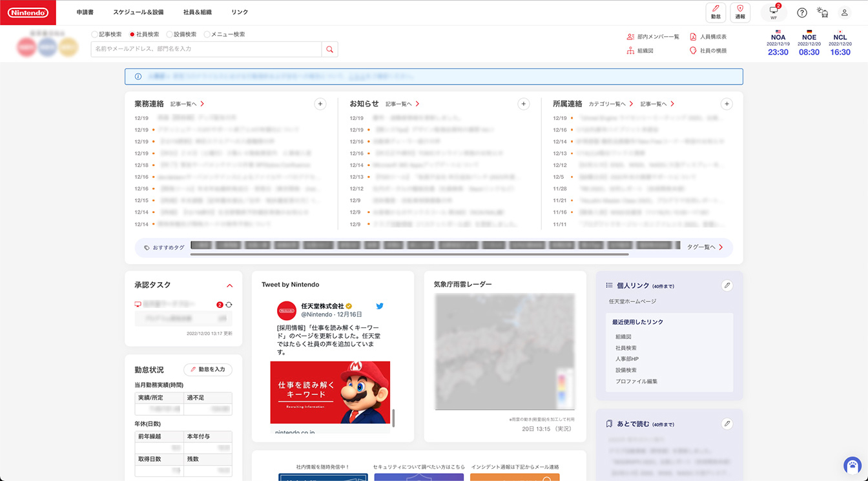Open the 通報 shield icon button

740,12
